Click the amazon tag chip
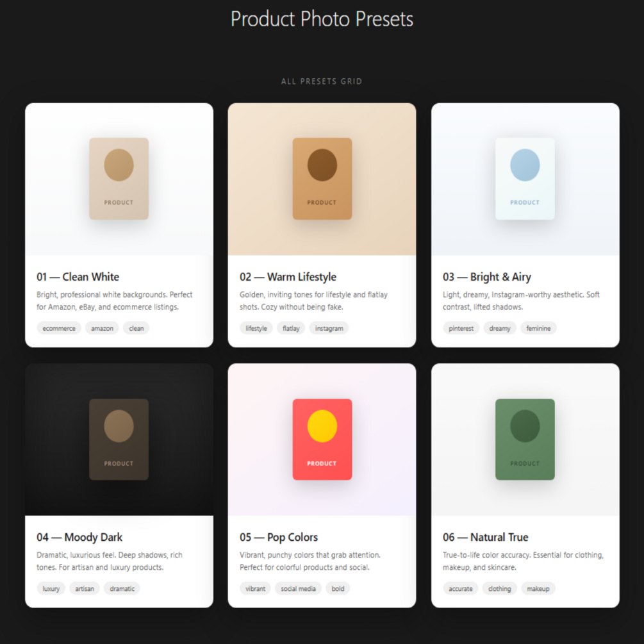 (x=102, y=328)
